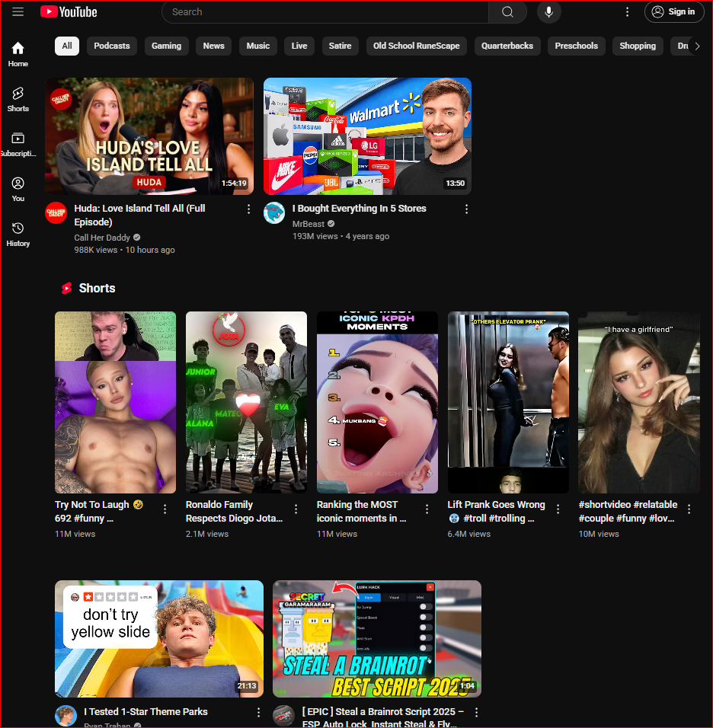Play the "I have a girlfriend" short thumbnail
Screen dimensions: 713x728
click(639, 402)
